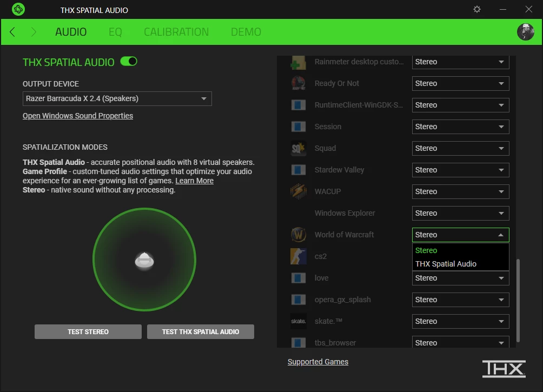Image resolution: width=543 pixels, height=392 pixels.
Task: Select Stereo option in open list
Action: pyautogui.click(x=461, y=250)
